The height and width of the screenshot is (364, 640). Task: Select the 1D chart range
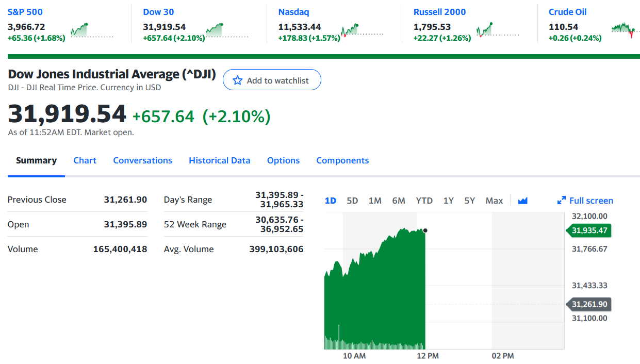point(331,201)
